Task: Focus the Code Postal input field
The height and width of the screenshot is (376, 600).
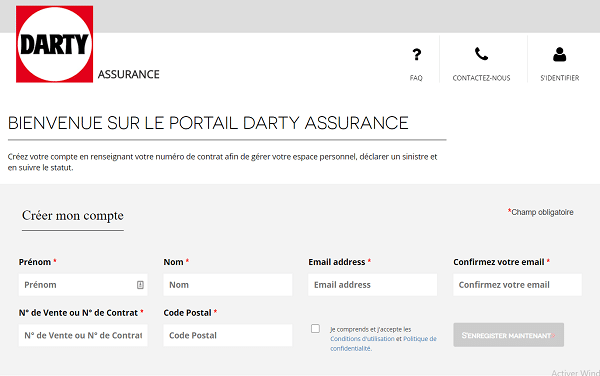Action: click(228, 335)
